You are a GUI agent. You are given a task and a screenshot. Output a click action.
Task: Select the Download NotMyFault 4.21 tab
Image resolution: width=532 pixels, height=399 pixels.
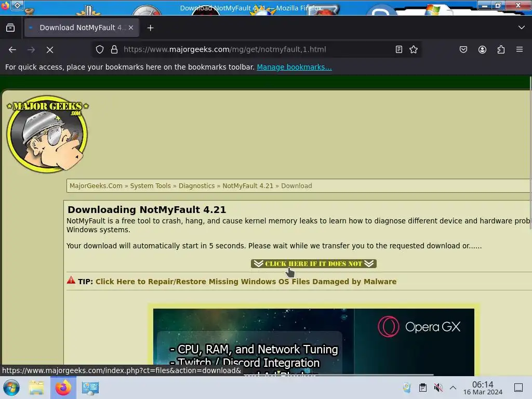(x=82, y=28)
